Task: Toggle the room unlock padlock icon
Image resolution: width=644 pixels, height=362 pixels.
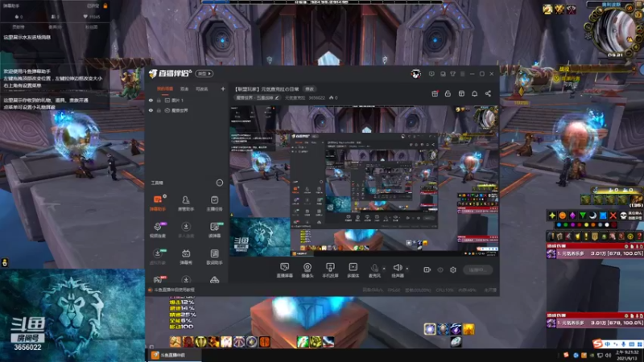Action: (448, 93)
